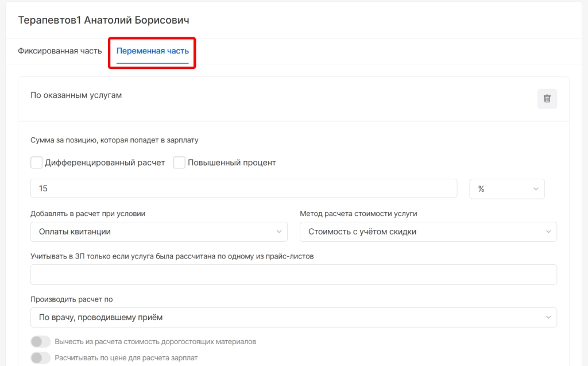The height and width of the screenshot is (366, 588).
Task: Expand 'Стоимость с учётом скидки' dropdown
Action: tap(428, 232)
